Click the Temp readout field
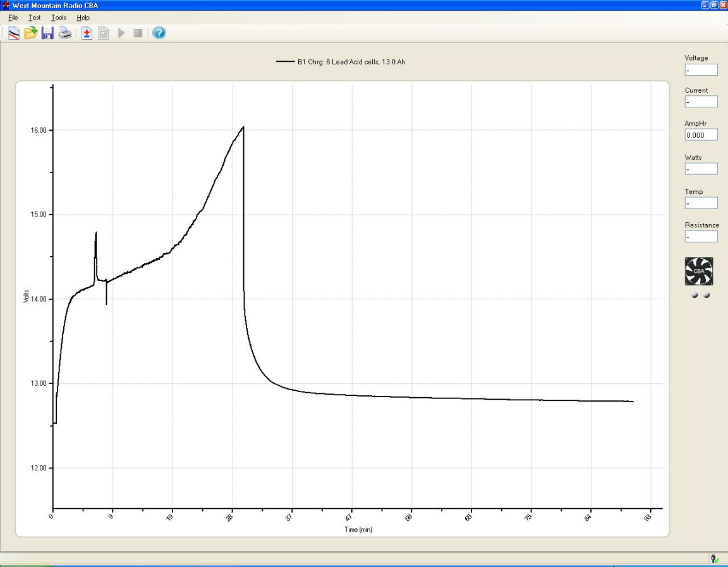 [701, 203]
